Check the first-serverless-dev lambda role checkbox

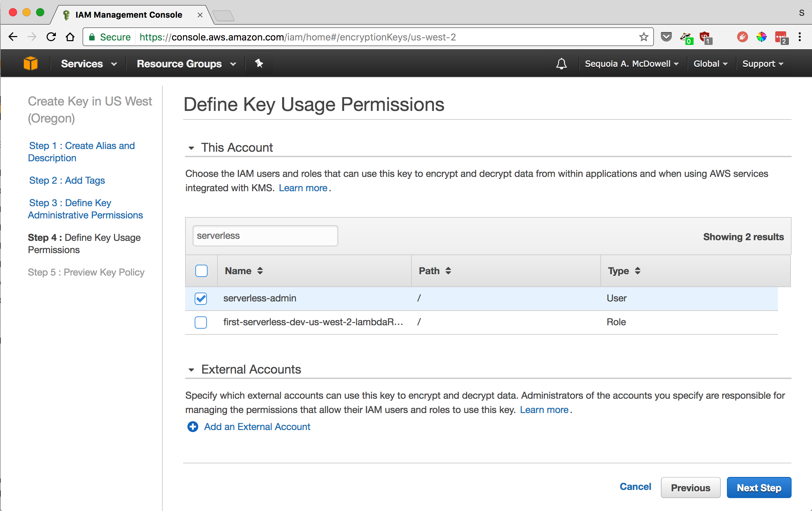click(201, 322)
